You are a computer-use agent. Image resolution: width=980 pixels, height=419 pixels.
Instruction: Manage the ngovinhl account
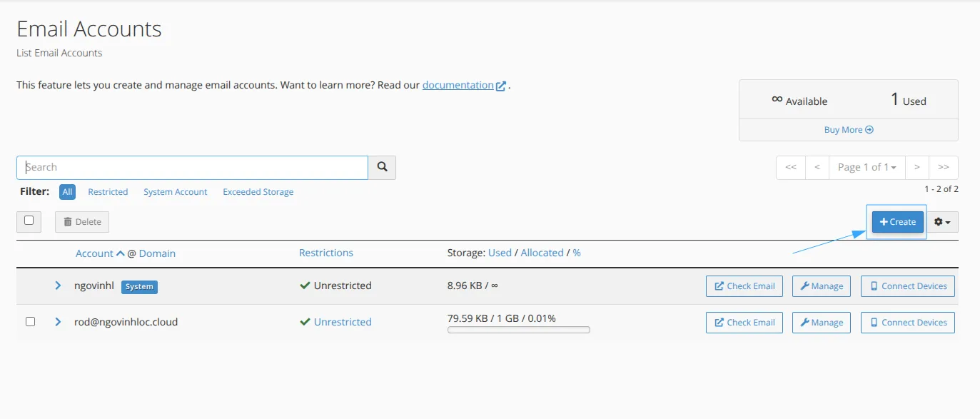[x=822, y=286]
